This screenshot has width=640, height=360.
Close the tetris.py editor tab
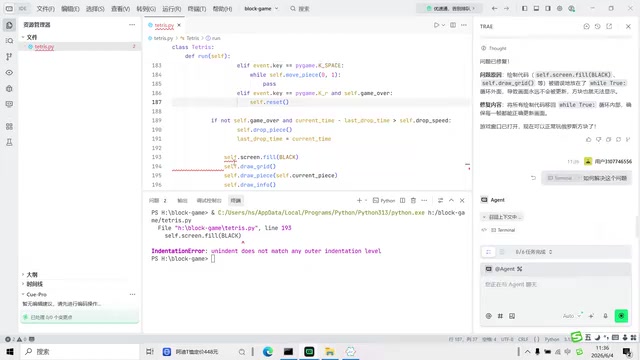pyautogui.click(x=179, y=25)
